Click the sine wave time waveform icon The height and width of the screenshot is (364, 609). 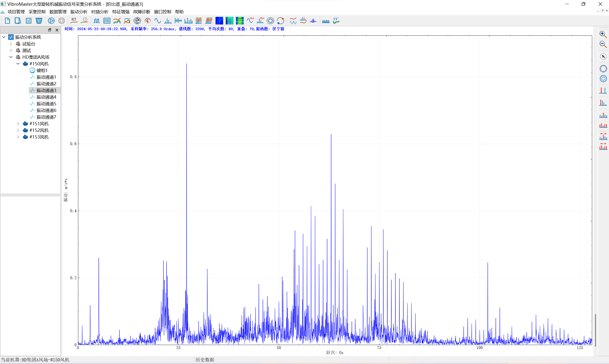click(x=157, y=21)
